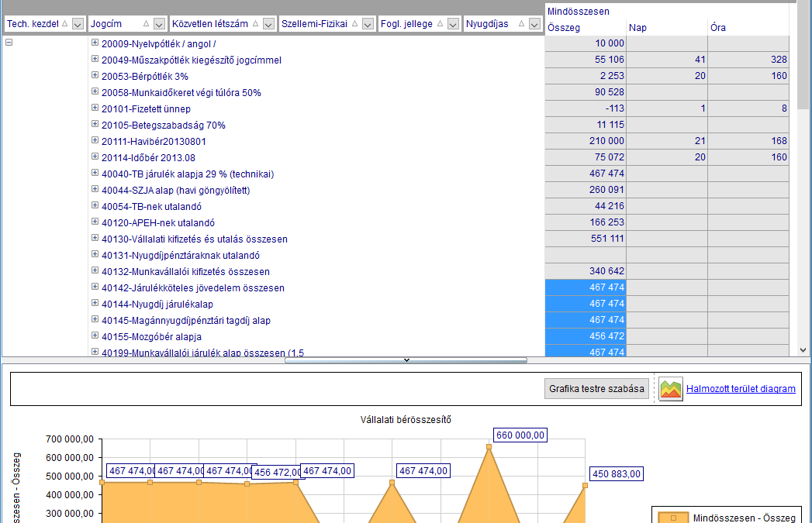The width and height of the screenshot is (812, 523).
Task: Open Fogl. jellege filter dropdown
Action: click(x=453, y=24)
